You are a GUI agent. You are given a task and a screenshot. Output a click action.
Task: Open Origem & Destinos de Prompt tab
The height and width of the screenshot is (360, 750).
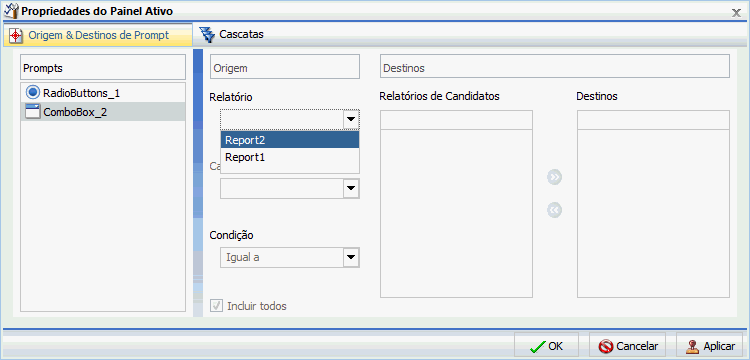(98, 35)
